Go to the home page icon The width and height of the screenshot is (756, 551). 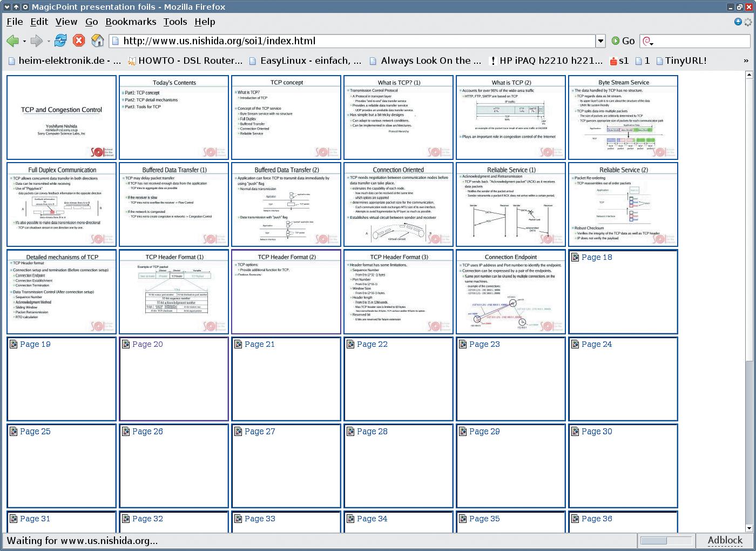pos(97,41)
